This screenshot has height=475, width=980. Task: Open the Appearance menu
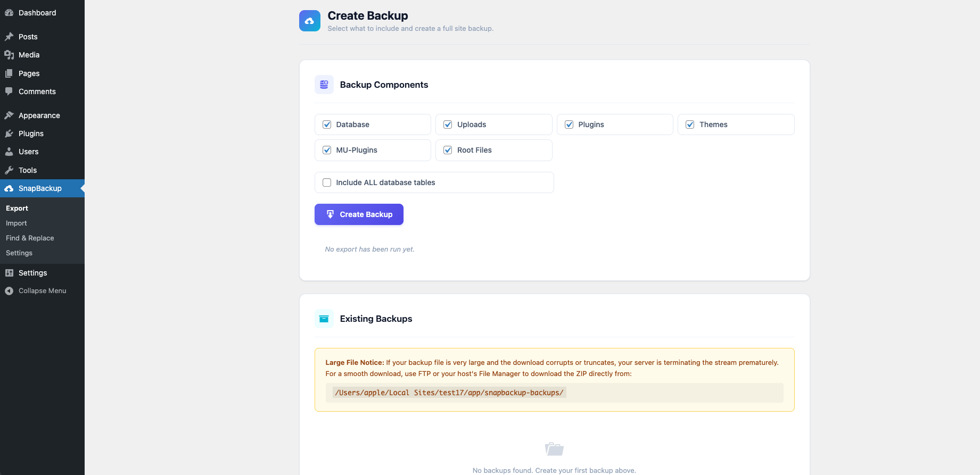point(42,115)
